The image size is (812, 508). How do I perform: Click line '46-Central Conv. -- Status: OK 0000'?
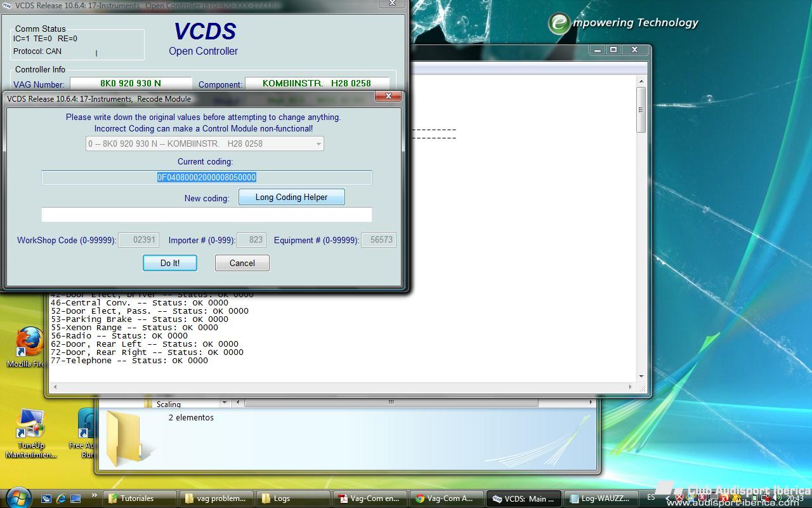[140, 303]
